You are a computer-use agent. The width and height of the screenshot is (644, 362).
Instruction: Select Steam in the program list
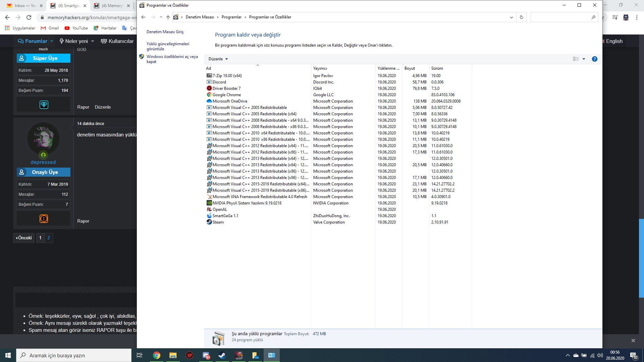218,222
